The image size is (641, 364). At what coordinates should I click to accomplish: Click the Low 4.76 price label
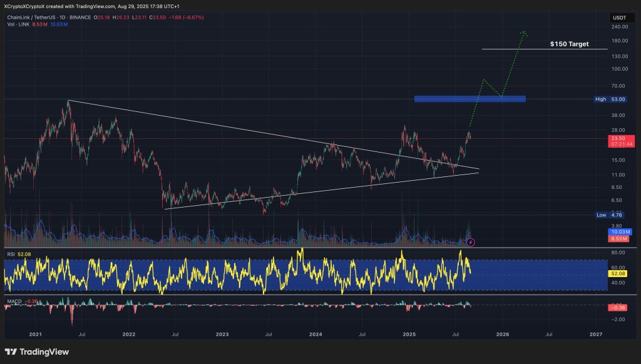pyautogui.click(x=611, y=215)
